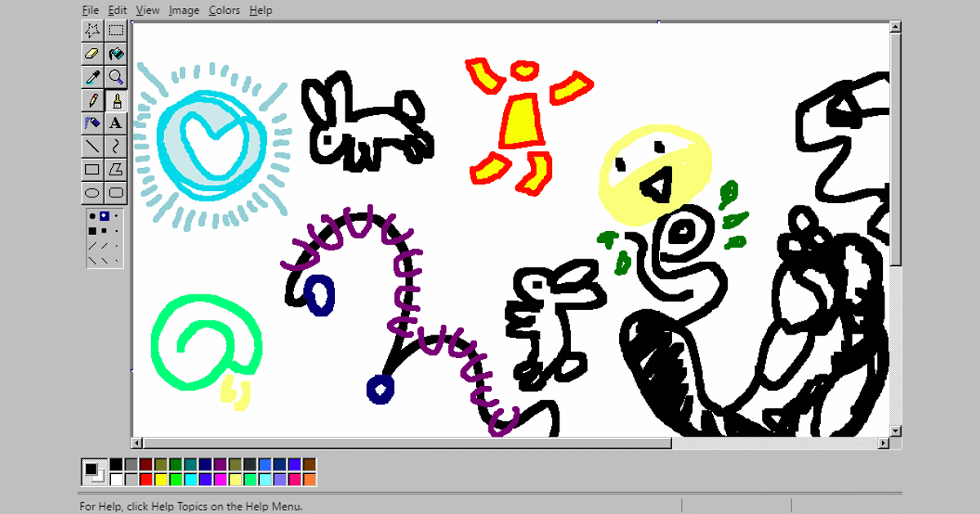Pick the straight Line tool
This screenshot has width=980, height=514.
tap(92, 147)
